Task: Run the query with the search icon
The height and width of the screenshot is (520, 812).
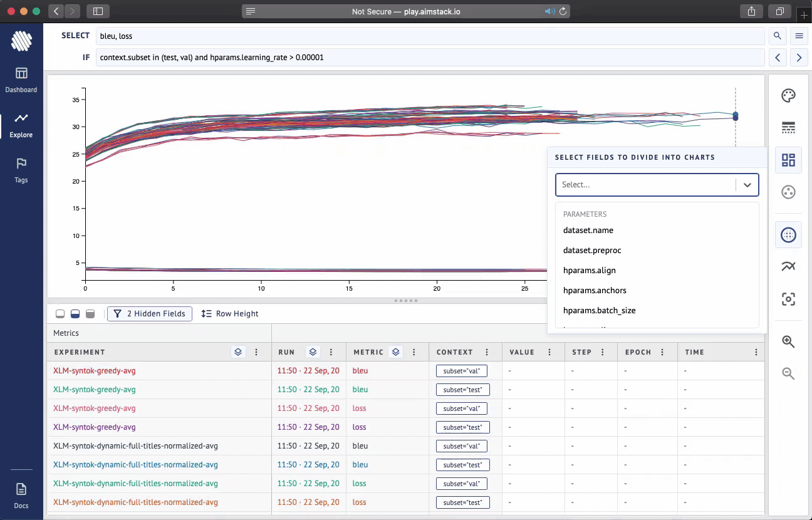Action: [x=778, y=36]
